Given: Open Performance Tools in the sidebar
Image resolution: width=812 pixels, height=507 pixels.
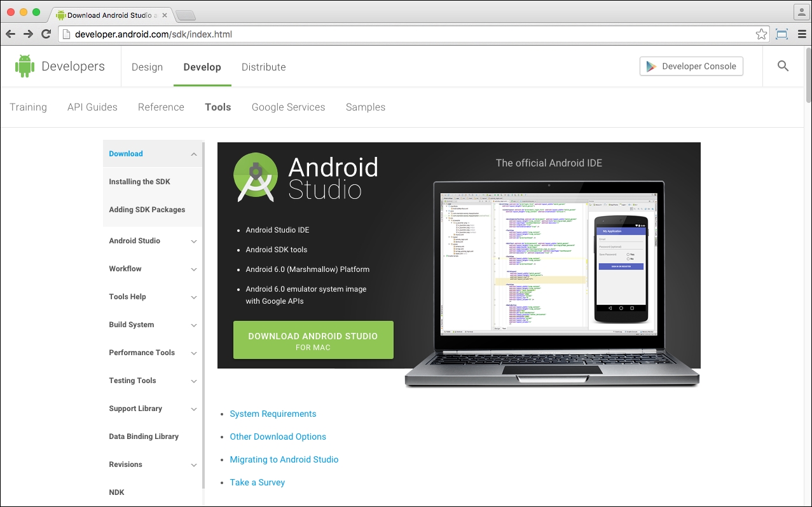Looking at the screenshot, I should 142,353.
